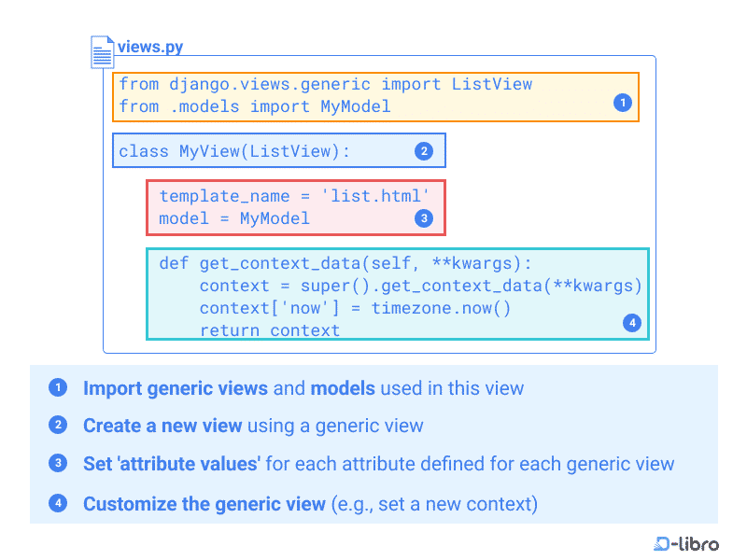Click the 'from .models import MyModel' line
This screenshot has width=747, height=560.
click(254, 106)
